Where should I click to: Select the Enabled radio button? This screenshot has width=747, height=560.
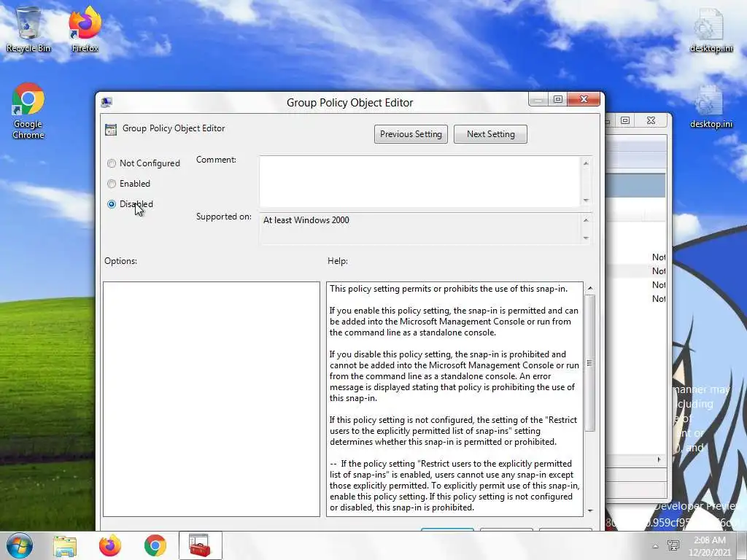tap(112, 184)
